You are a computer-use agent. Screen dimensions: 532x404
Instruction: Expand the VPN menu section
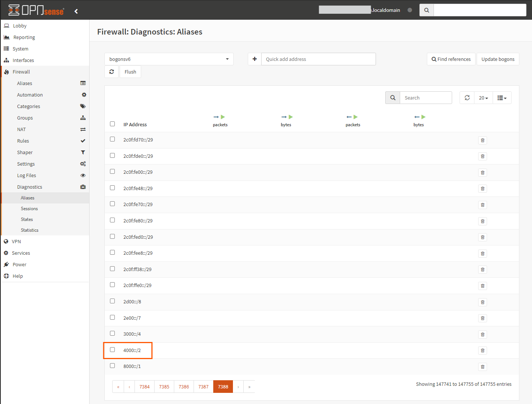coord(45,241)
